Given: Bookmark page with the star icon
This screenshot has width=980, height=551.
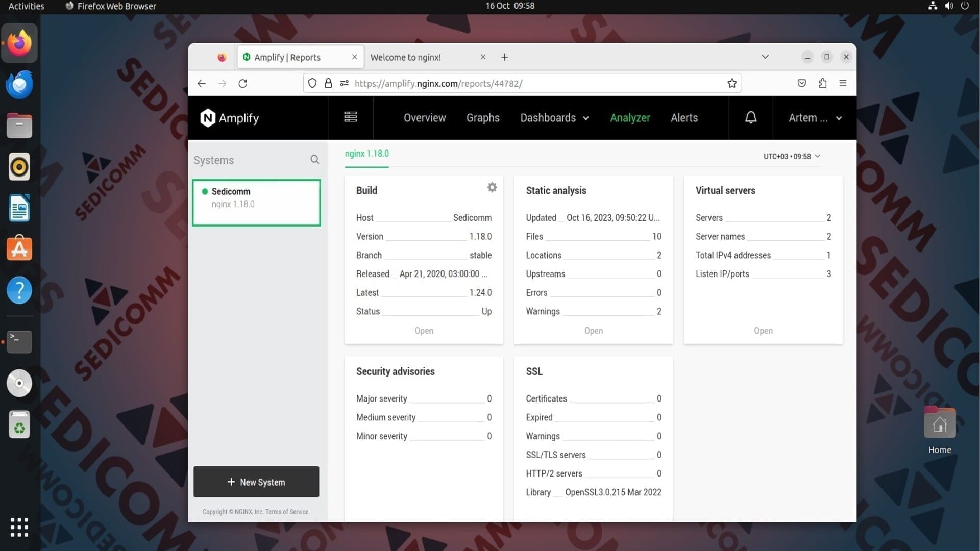Looking at the screenshot, I should point(731,83).
